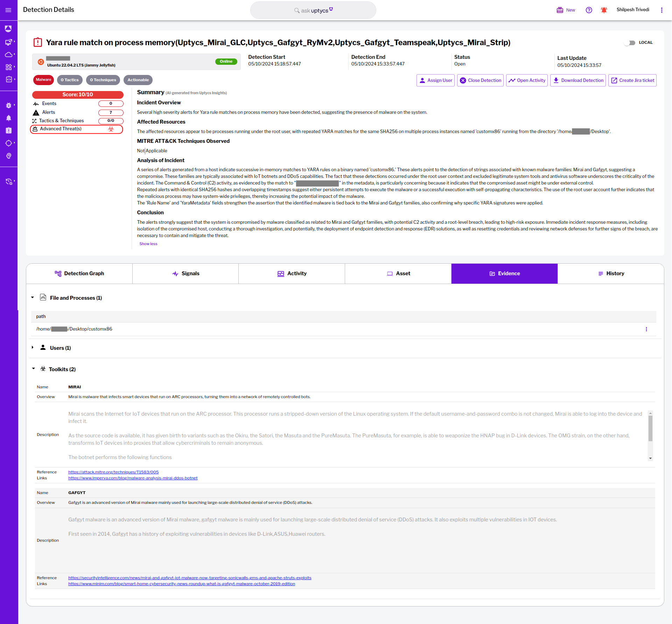672x624 pixels.
Task: Open the top-right kebab menu
Action: (661, 10)
